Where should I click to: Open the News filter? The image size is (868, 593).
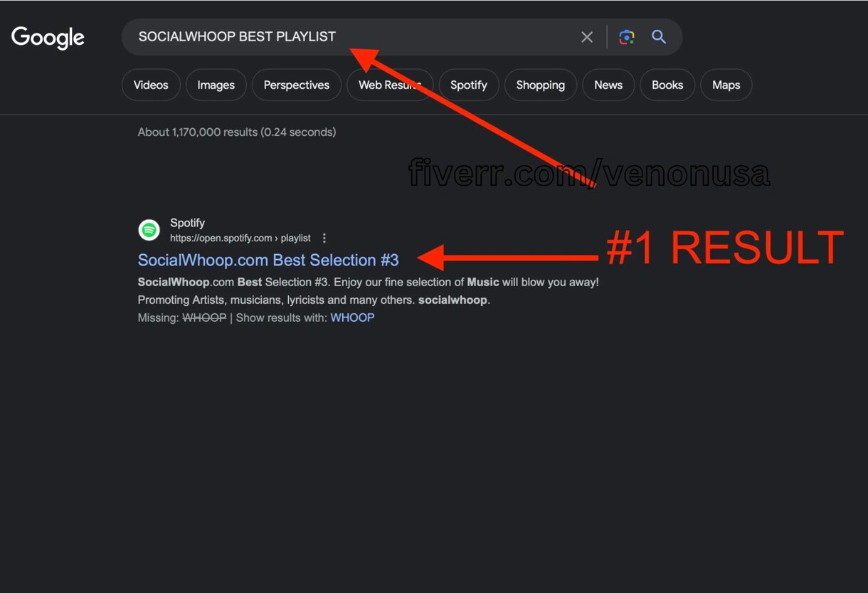coord(608,85)
